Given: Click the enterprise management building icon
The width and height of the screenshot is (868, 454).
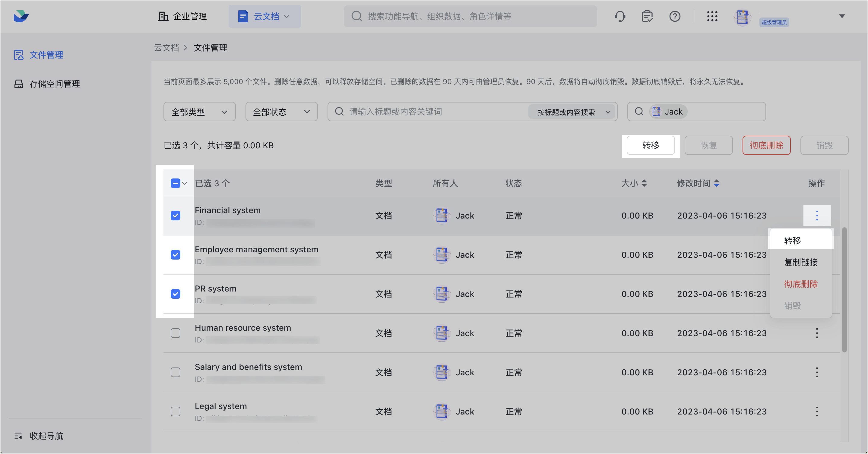Looking at the screenshot, I should click(x=163, y=16).
